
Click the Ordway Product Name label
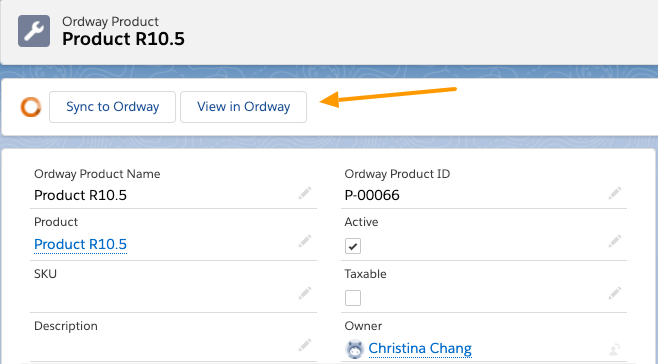click(97, 174)
